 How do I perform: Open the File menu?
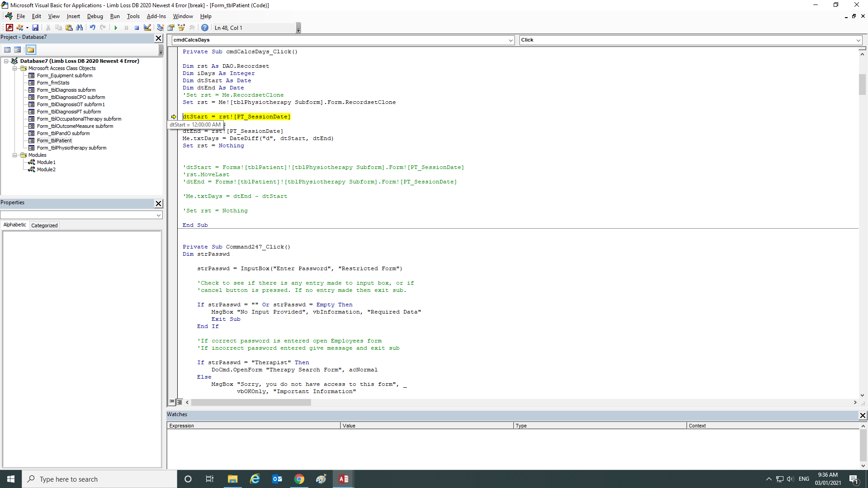tap(21, 16)
